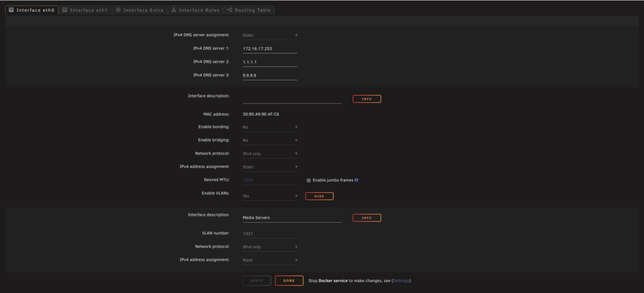Image resolution: width=644 pixels, height=293 pixels.
Task: Click the Interface eth1 tab icon
Action: [65, 10]
